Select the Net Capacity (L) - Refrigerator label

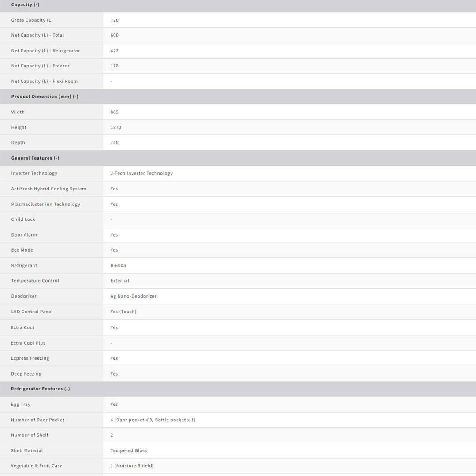tap(45, 51)
